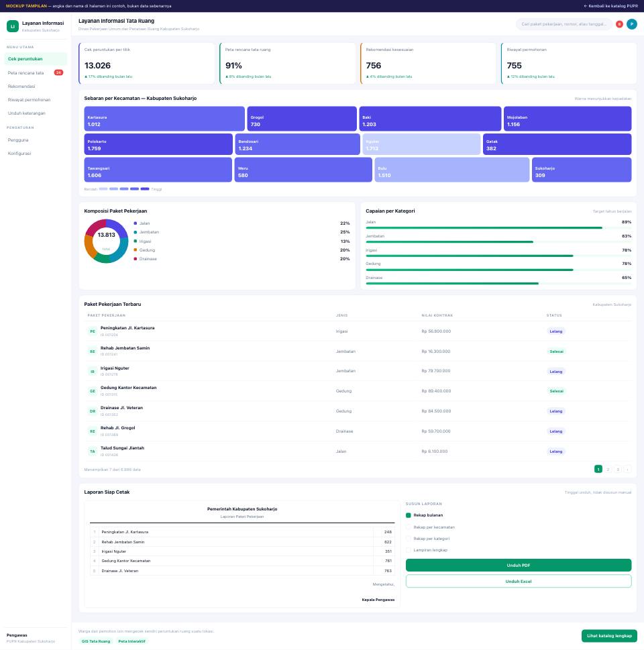This screenshot has width=644, height=650.
Task: Select the Mojolaban 1.156 heatmap tile
Action: pos(568,119)
